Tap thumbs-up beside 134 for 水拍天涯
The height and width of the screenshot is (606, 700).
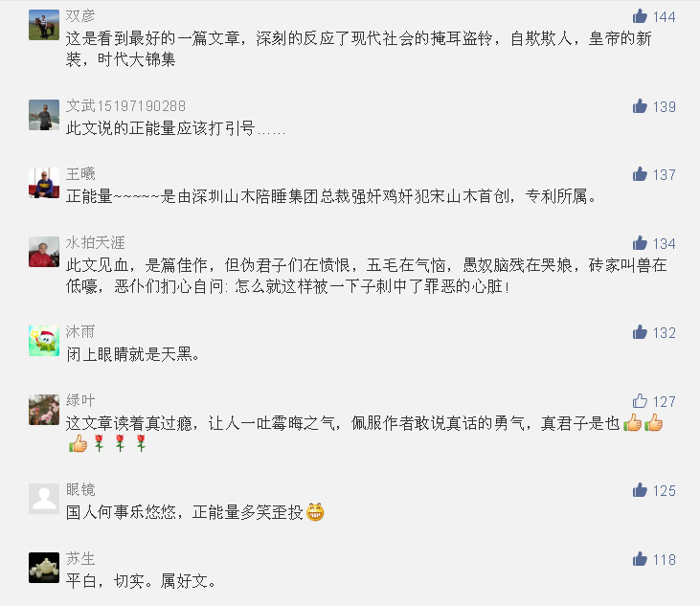[x=640, y=243]
